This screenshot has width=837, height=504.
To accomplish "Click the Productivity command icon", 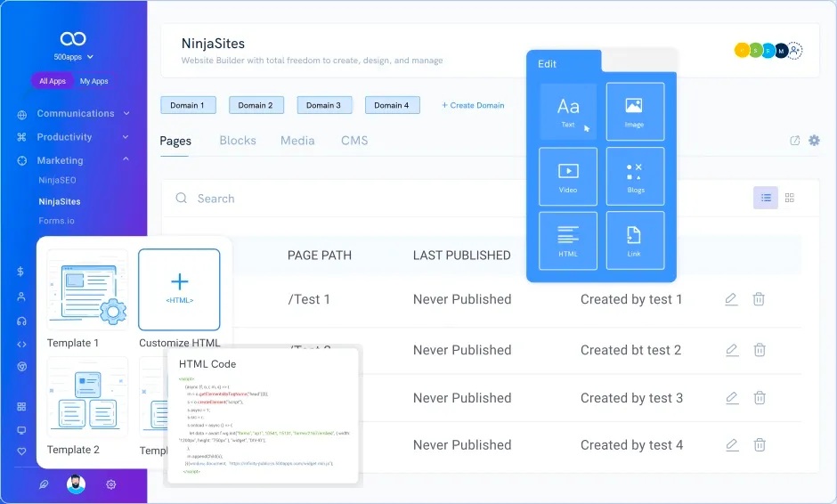I will pos(22,137).
